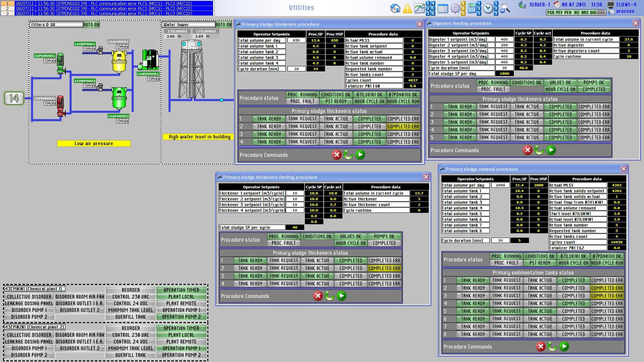This screenshot has height=362, width=644.
Task: Open settings gear icon in toolbar
Action: click(455, 8)
